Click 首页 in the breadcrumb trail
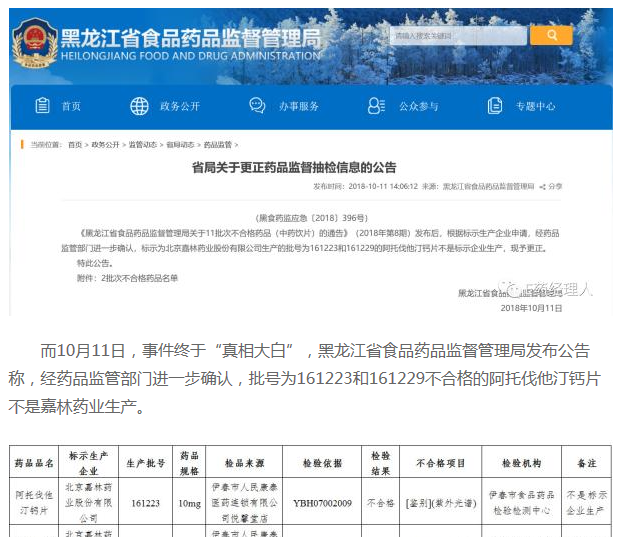623x537 pixels. pyautogui.click(x=75, y=145)
